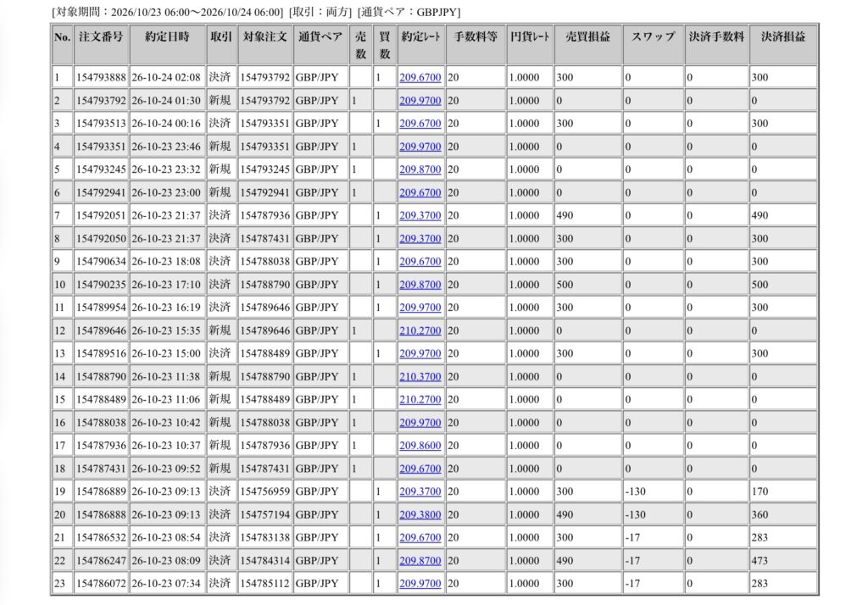The height and width of the screenshot is (605, 868).
Task: Click the timestamp 26-10-23 17:10
Action: (x=166, y=285)
